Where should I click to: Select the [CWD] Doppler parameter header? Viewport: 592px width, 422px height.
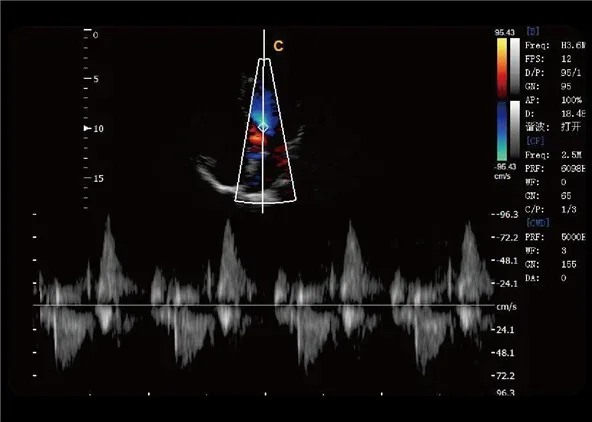coord(538,223)
